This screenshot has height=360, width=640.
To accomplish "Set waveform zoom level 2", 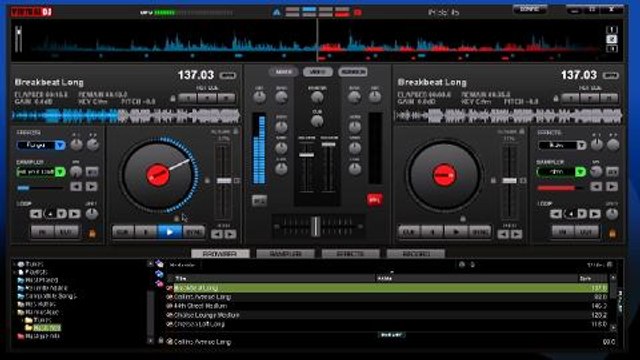I will (x=611, y=39).
